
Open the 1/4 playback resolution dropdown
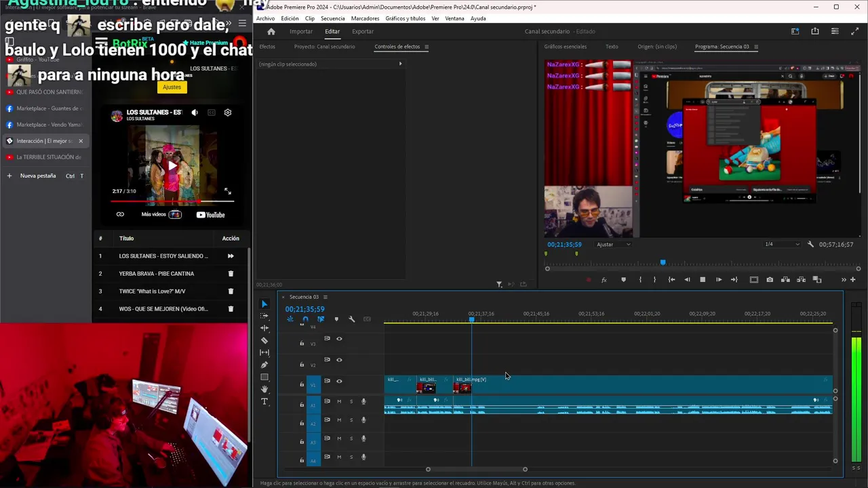tap(782, 244)
